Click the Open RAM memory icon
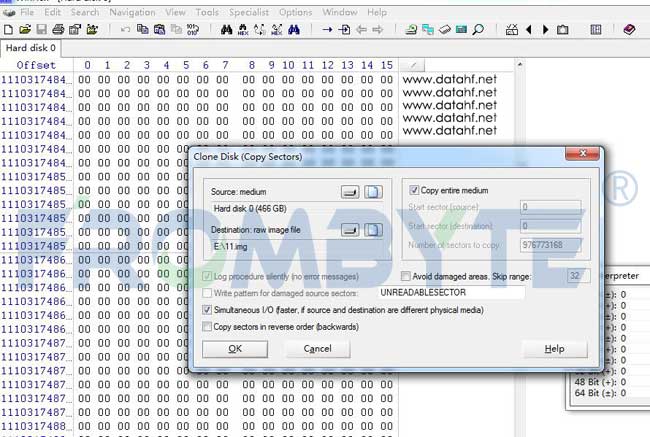The image size is (650, 437). point(444,29)
